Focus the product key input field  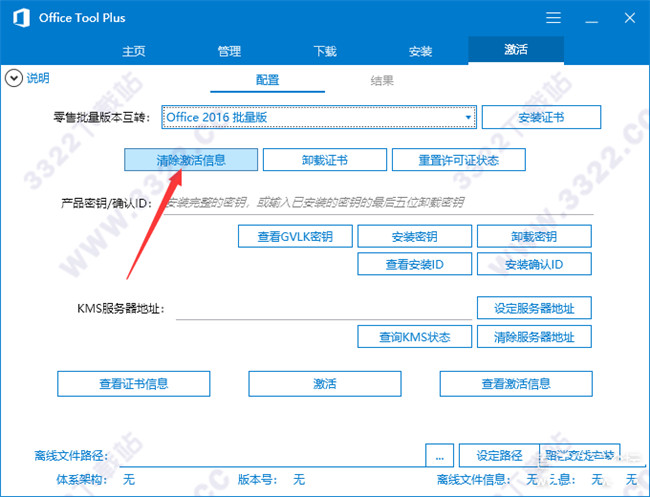[x=378, y=203]
